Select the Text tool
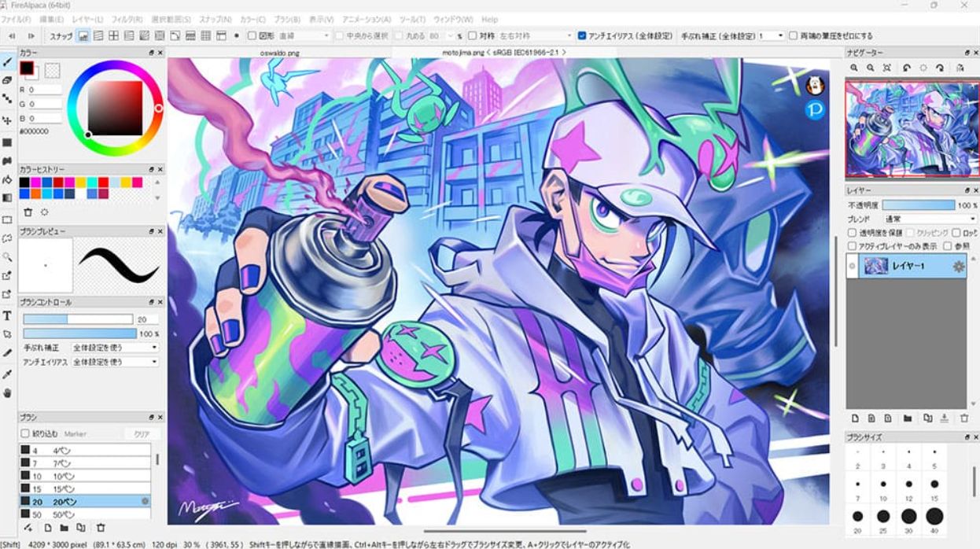This screenshot has width=980, height=549. click(8, 315)
